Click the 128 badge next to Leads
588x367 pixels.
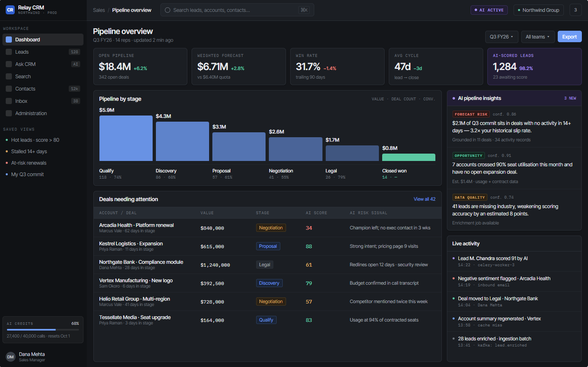click(x=74, y=52)
